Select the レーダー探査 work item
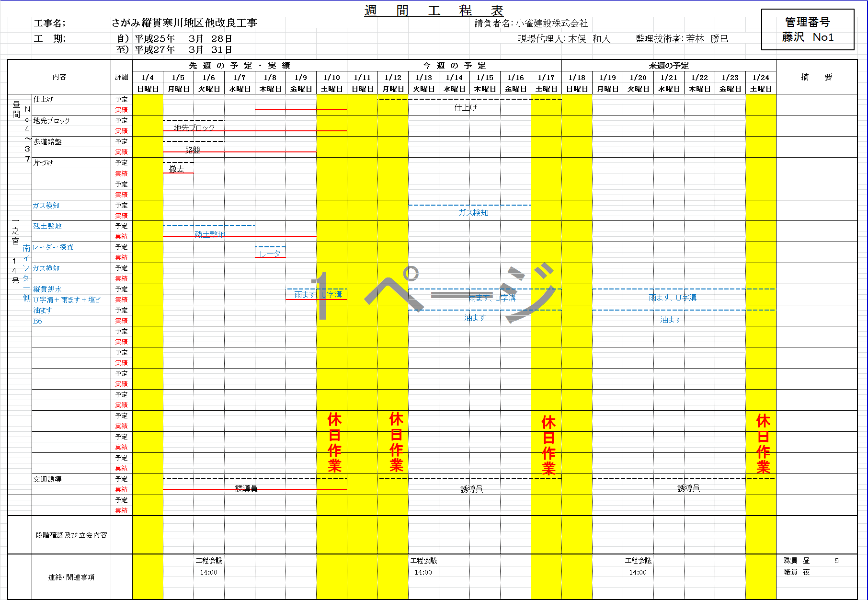 [x=53, y=247]
